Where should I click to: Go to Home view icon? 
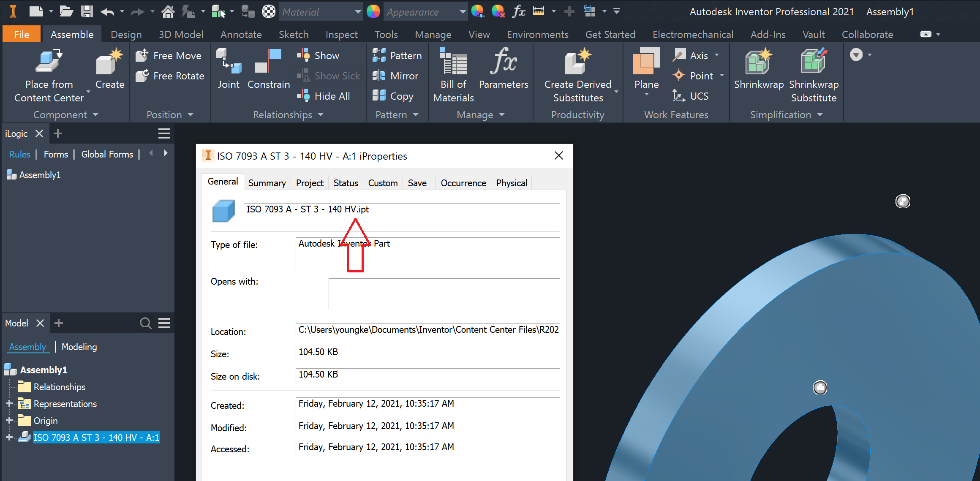(x=168, y=11)
